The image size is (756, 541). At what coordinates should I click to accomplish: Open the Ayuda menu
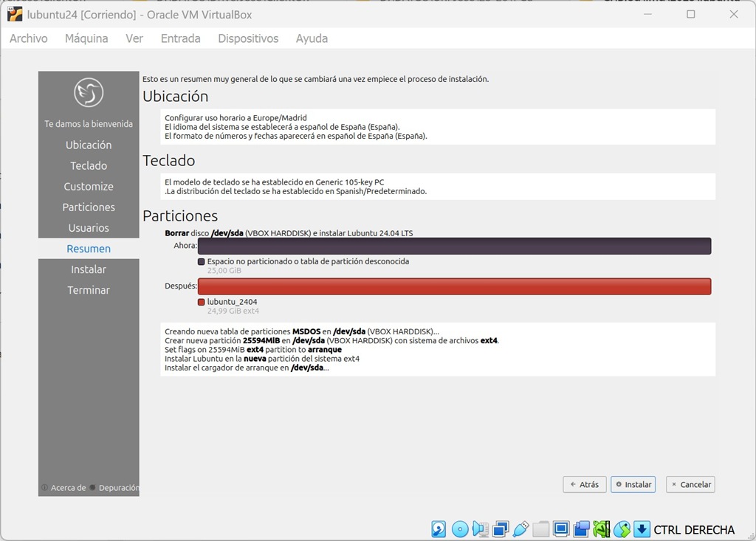tap(312, 38)
